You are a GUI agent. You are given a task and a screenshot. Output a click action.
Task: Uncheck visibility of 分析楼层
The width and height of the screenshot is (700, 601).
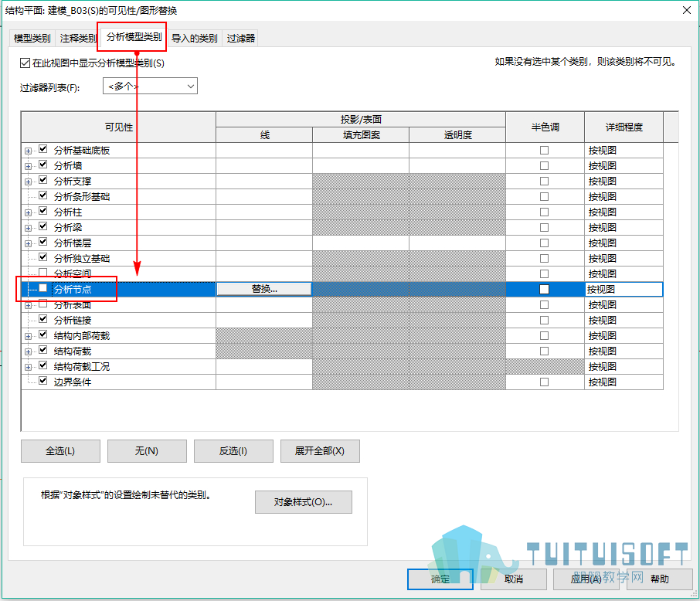point(42,242)
